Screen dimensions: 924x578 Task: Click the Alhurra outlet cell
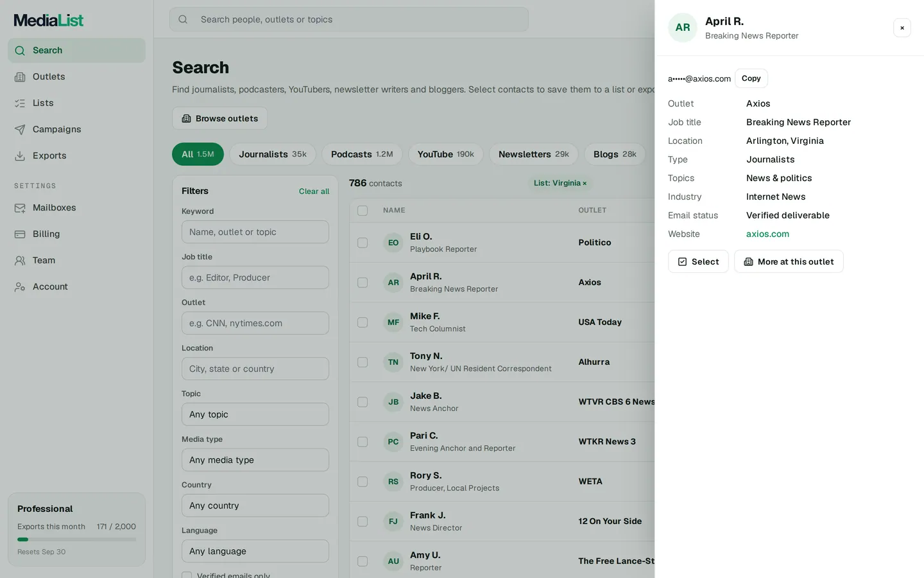pos(594,362)
